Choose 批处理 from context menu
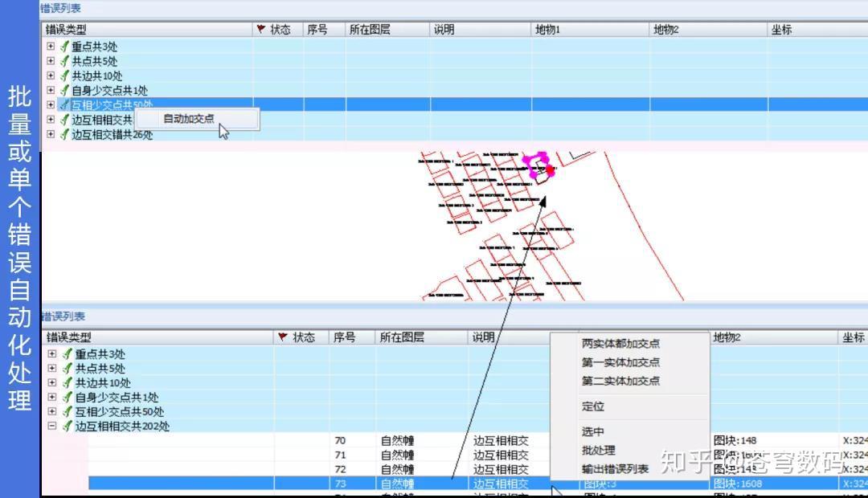Viewport: 868px width, 498px height. click(x=599, y=451)
